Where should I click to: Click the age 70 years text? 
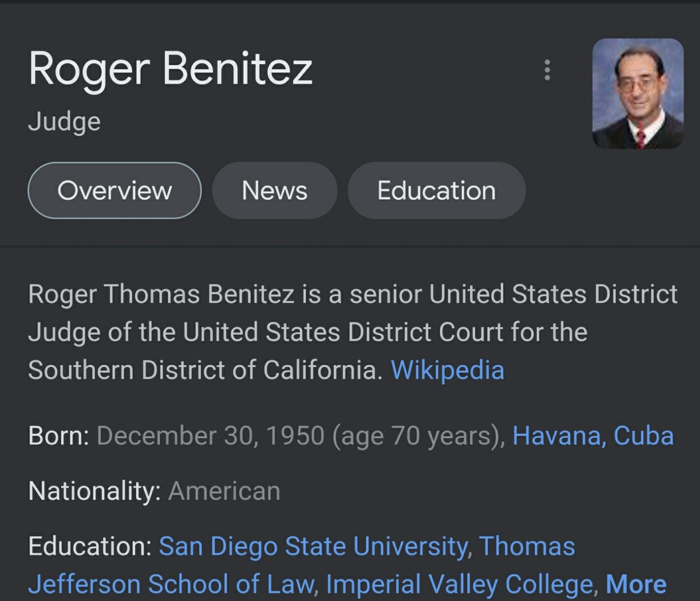(x=419, y=435)
